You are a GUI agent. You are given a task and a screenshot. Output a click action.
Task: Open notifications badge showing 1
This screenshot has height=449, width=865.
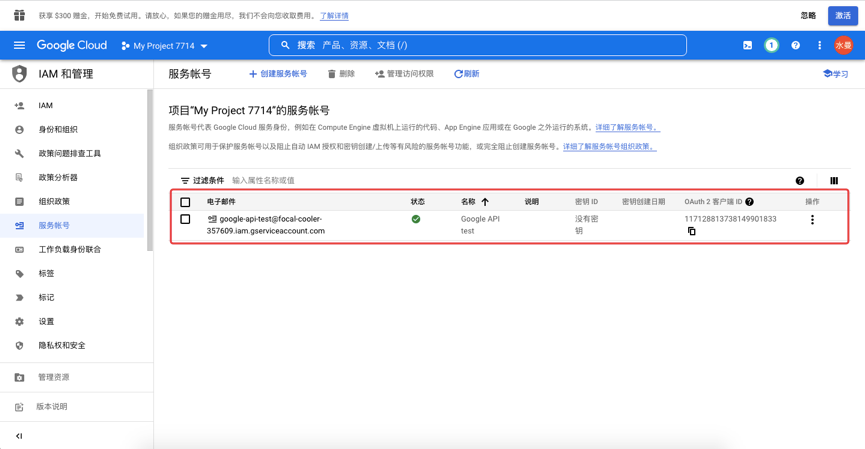click(771, 45)
